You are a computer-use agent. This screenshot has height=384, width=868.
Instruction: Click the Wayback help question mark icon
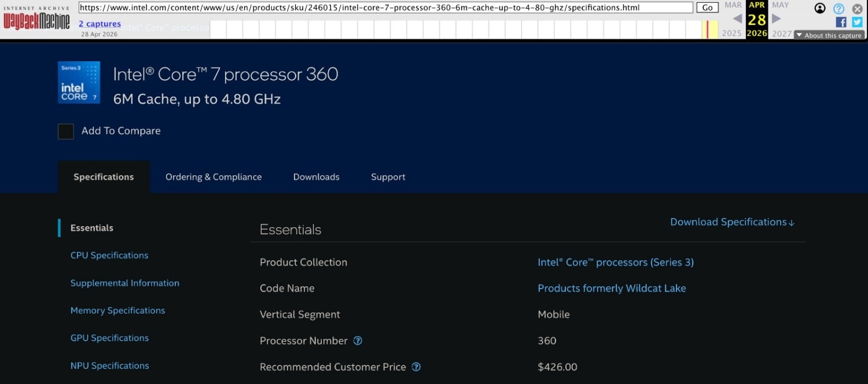click(839, 9)
